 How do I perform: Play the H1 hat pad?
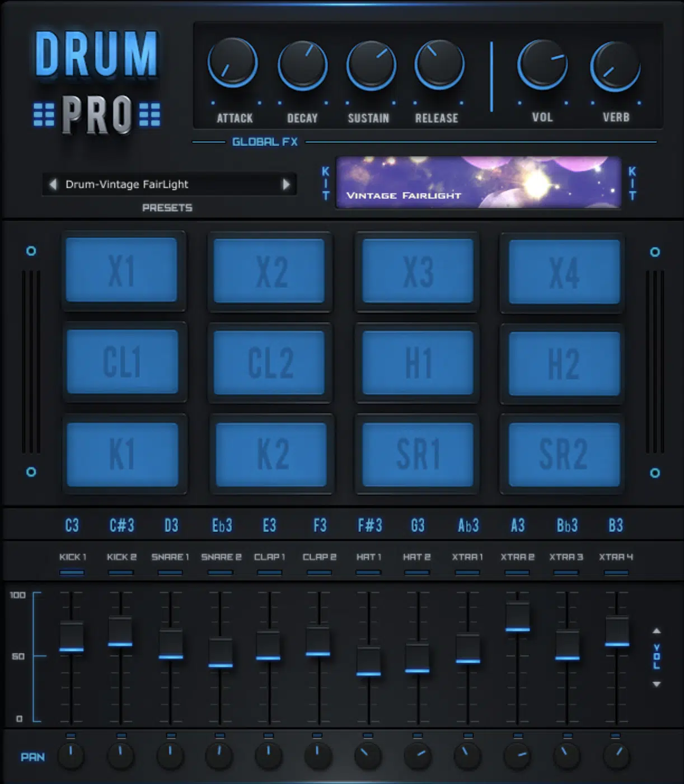click(x=418, y=362)
